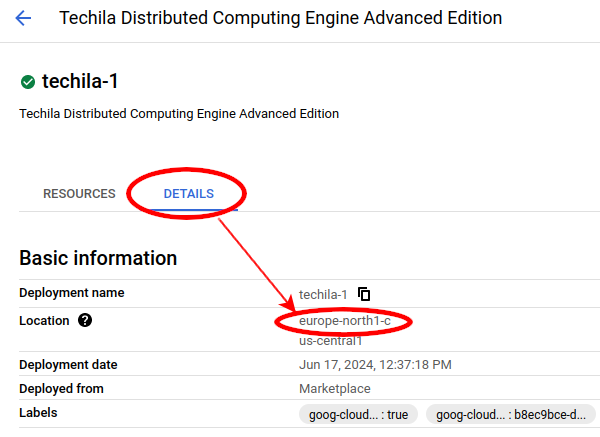Open the Location help tooltip icon

[x=85, y=321]
